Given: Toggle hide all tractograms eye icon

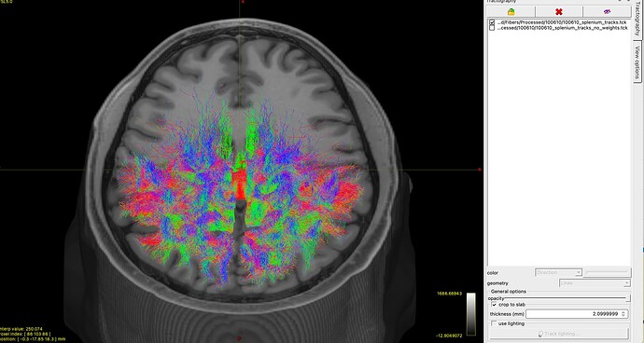Looking at the screenshot, I should tap(607, 11).
